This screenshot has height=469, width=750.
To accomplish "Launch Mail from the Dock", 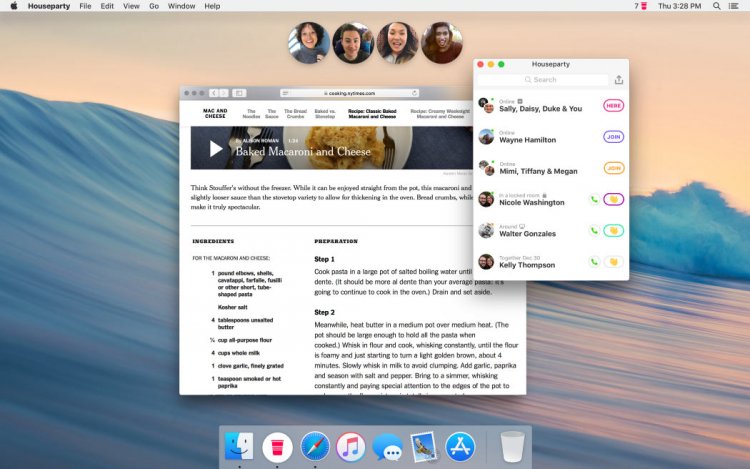I will (x=424, y=447).
